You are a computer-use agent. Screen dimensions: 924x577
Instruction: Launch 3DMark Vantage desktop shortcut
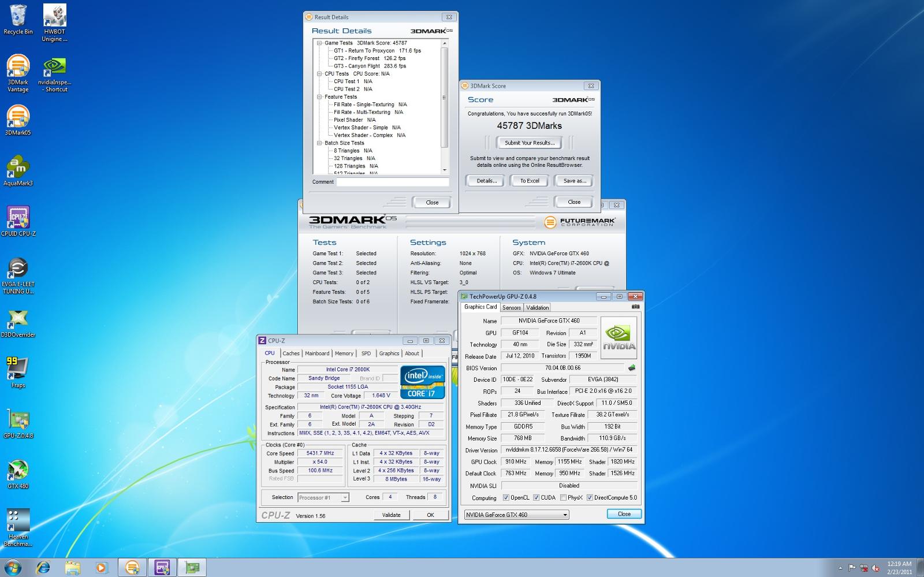(x=18, y=73)
